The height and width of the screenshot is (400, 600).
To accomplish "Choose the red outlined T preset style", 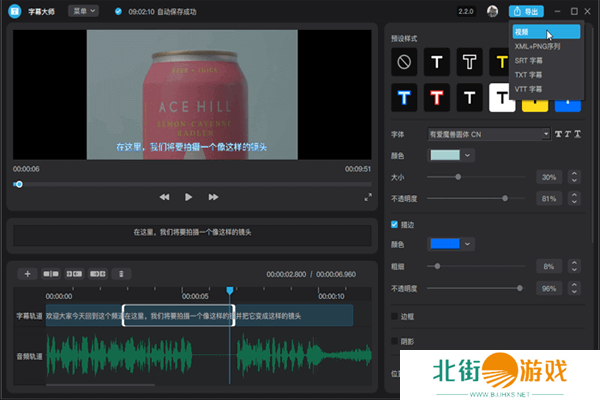I will (x=436, y=97).
